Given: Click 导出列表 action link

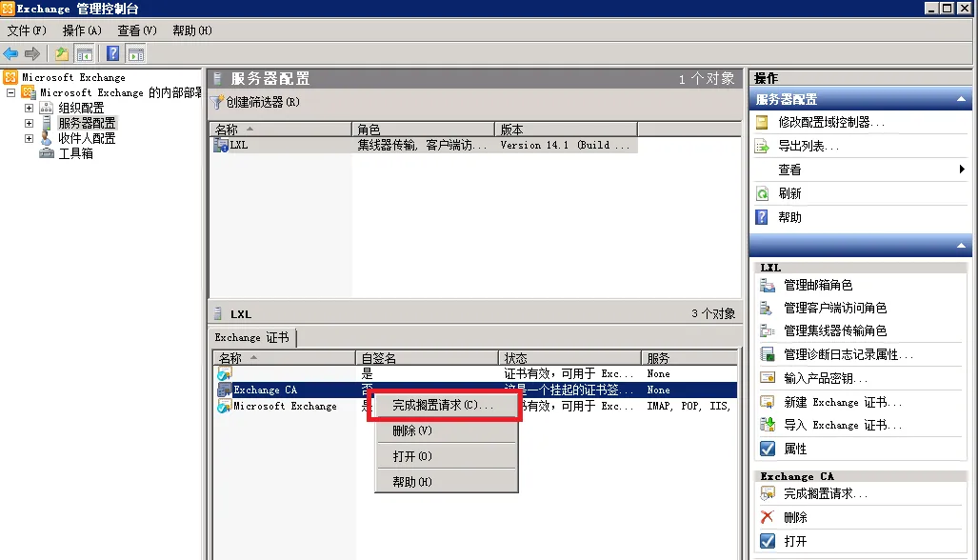Looking at the screenshot, I should [808, 146].
